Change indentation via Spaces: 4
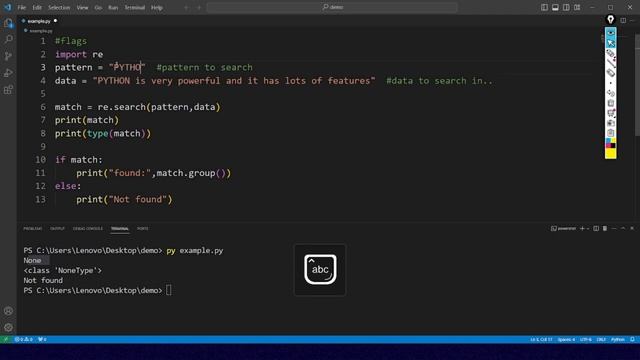The width and height of the screenshot is (640, 360). (x=566, y=339)
